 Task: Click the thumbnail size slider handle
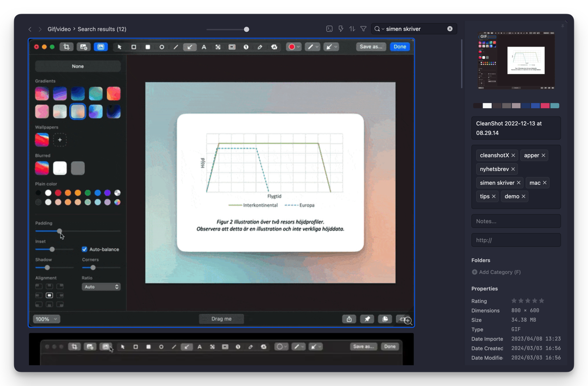point(246,29)
